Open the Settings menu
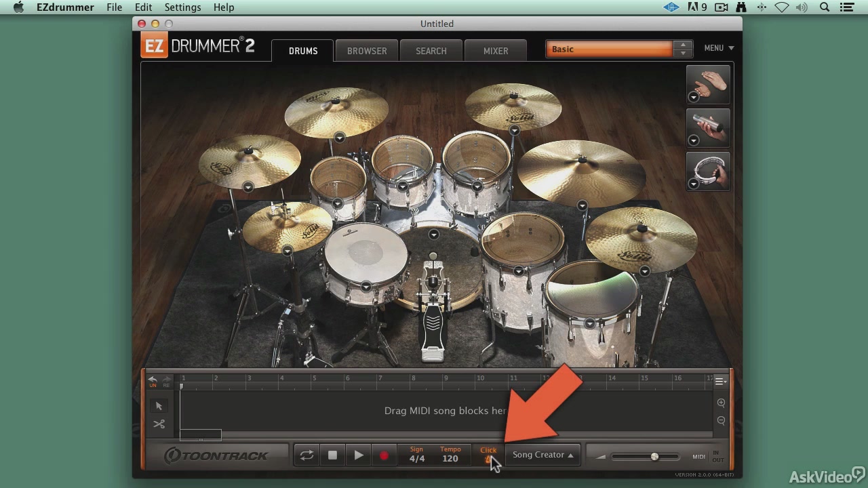 click(182, 7)
